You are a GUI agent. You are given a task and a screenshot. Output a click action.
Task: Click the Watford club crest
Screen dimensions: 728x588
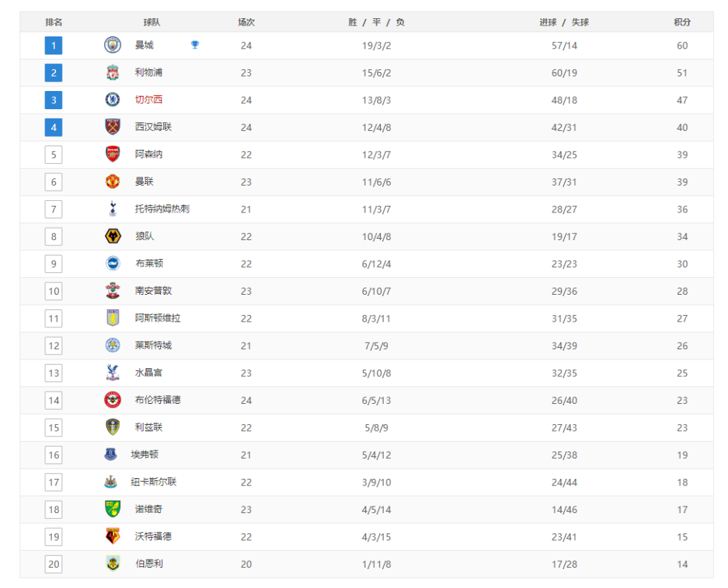pos(112,536)
